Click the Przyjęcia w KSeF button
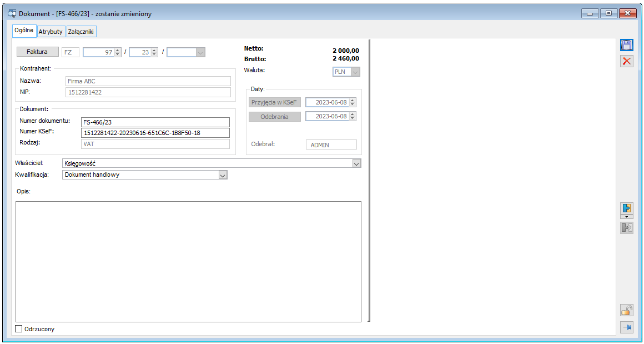Image resolution: width=644 pixels, height=344 pixels. pyautogui.click(x=275, y=102)
